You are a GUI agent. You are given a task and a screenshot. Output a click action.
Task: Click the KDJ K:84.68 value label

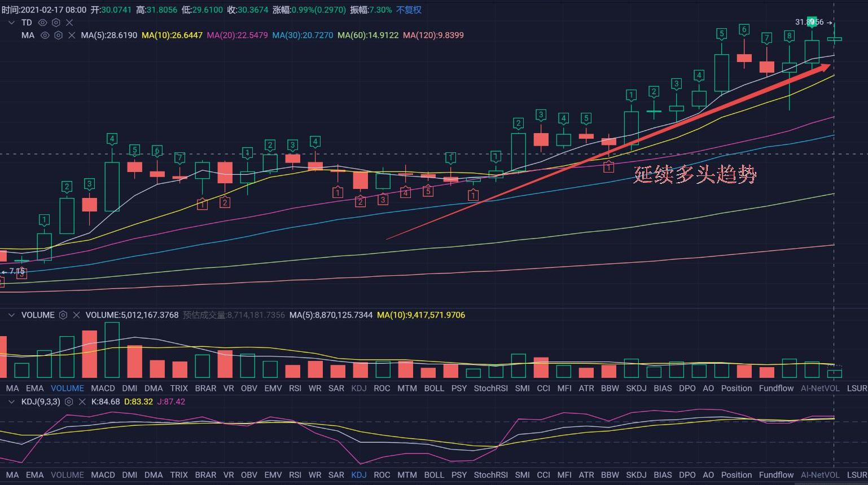105,402
